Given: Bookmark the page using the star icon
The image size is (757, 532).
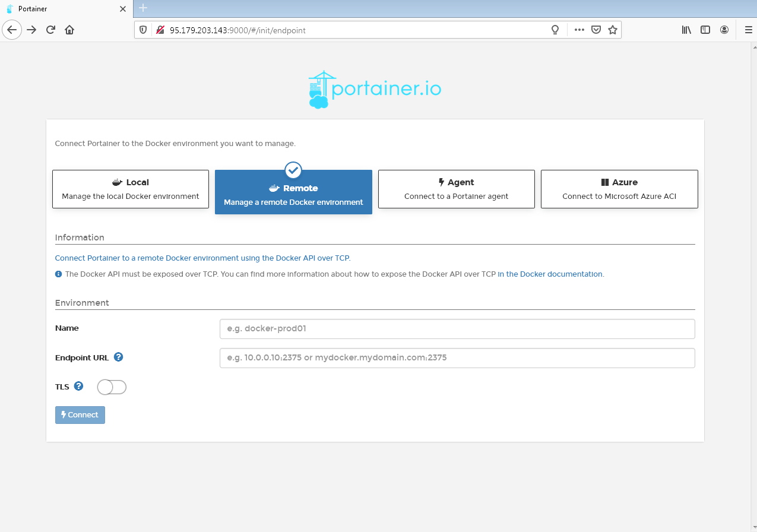Looking at the screenshot, I should (x=612, y=30).
